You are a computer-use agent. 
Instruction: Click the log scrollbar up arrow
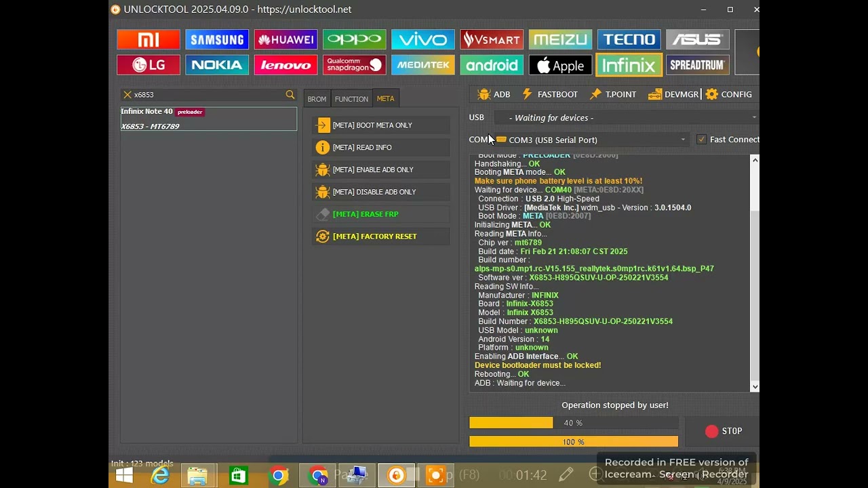pos(754,160)
